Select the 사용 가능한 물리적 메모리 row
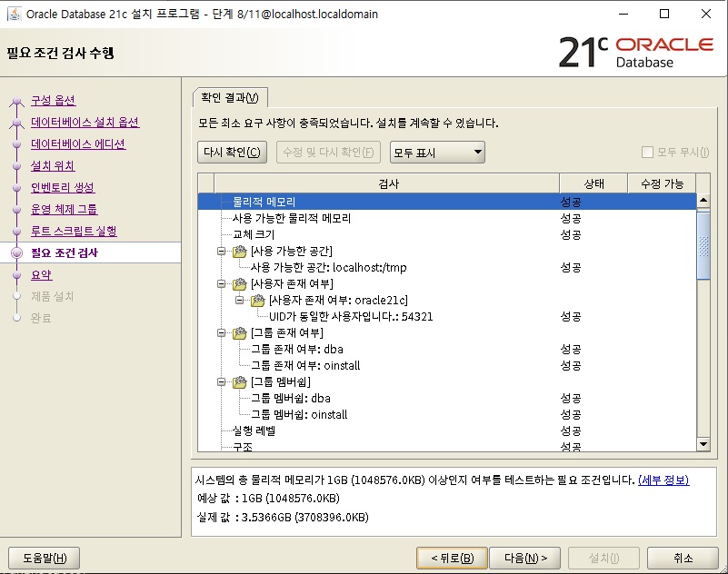This screenshot has width=728, height=574. [x=447, y=218]
